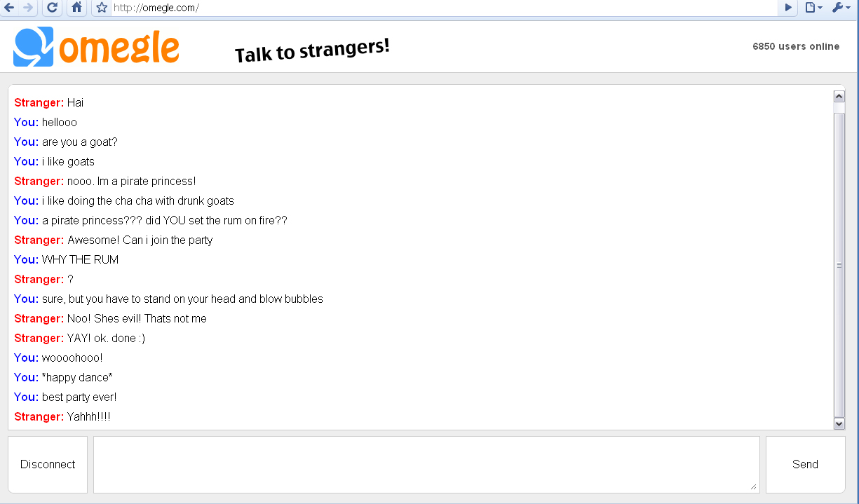Click the 6850 users online text
The width and height of the screenshot is (859, 504).
[796, 46]
